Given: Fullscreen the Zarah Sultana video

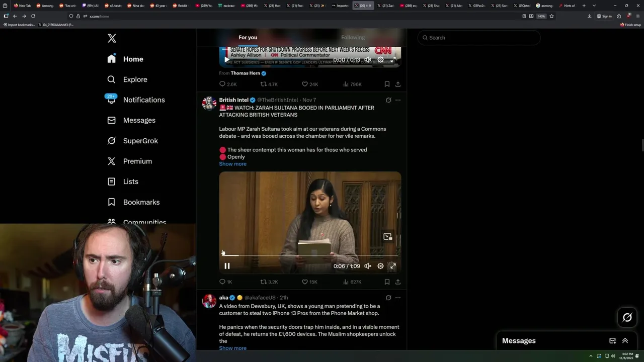Looking at the screenshot, I should [x=393, y=266].
